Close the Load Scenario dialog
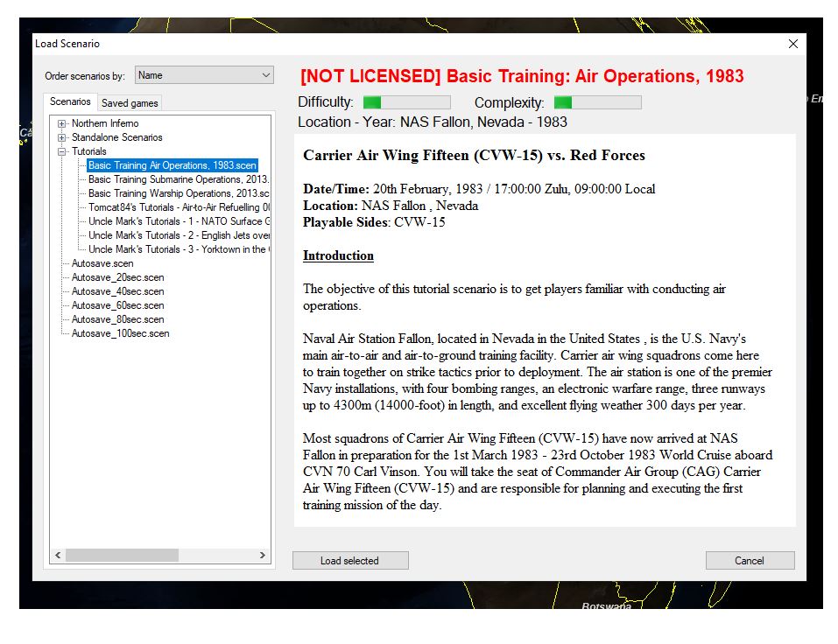 pyautogui.click(x=793, y=44)
